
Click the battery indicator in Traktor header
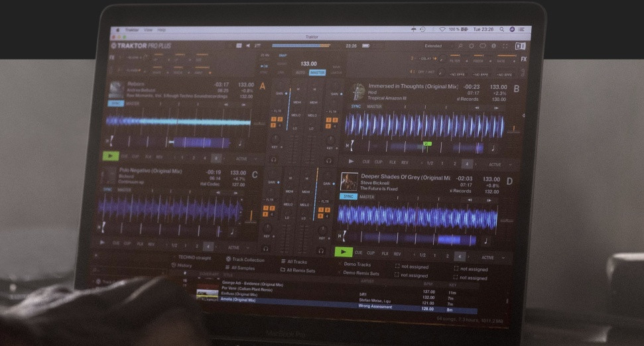pyautogui.click(x=365, y=46)
